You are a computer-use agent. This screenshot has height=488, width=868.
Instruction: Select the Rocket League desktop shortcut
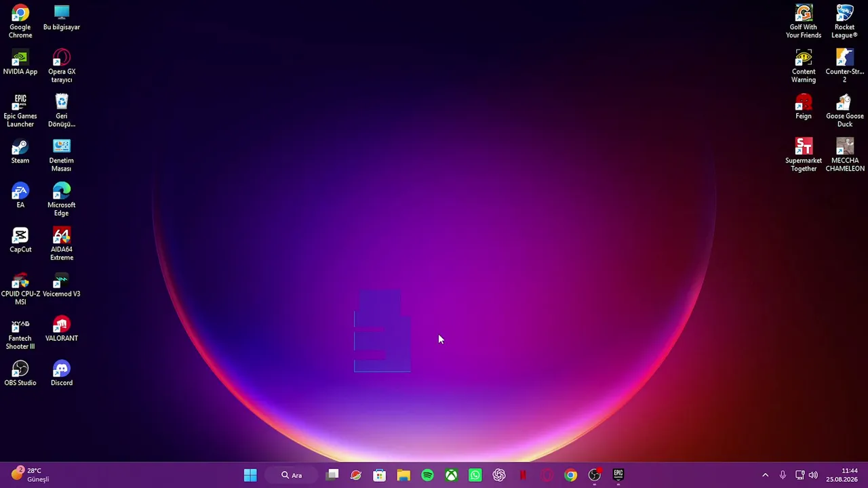coord(845,22)
